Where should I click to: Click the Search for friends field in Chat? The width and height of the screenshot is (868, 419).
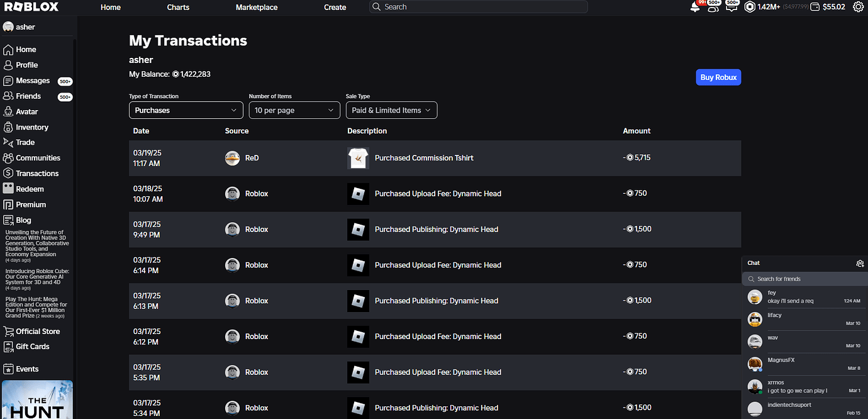[x=804, y=278]
